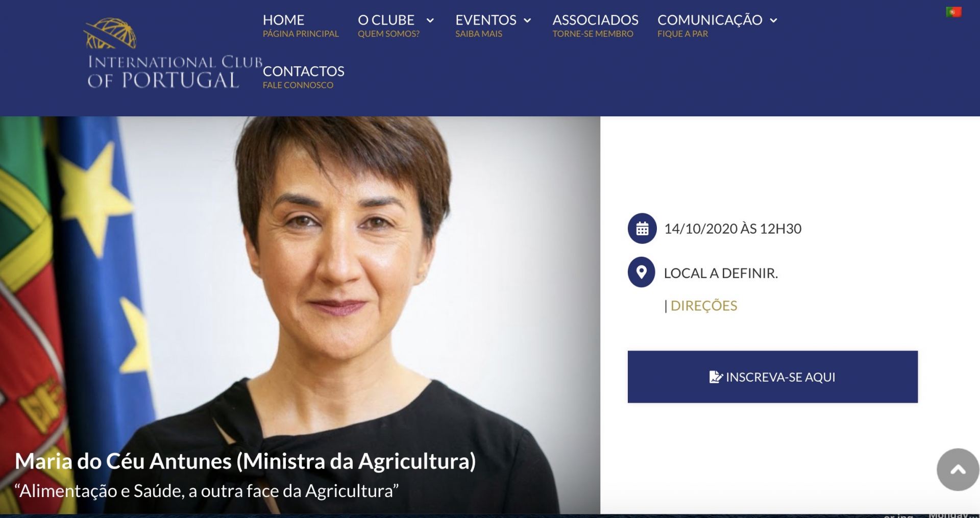Expand the Comunicação dropdown chevron

(x=773, y=20)
